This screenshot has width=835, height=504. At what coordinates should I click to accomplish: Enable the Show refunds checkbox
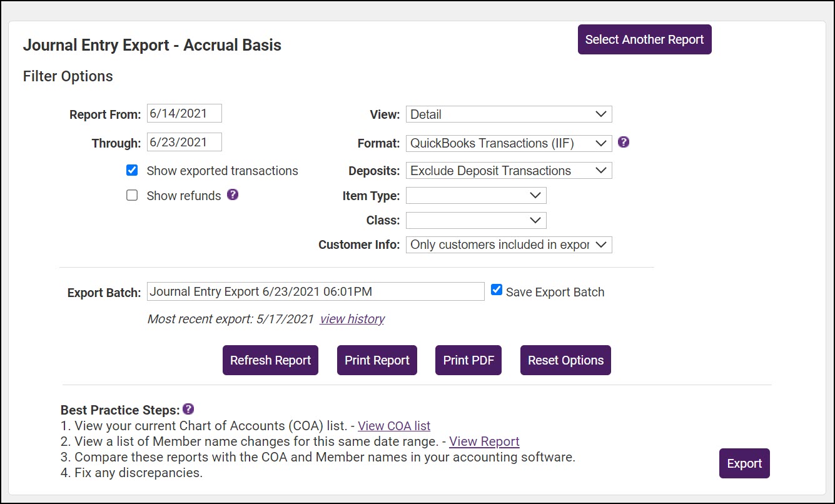click(132, 195)
